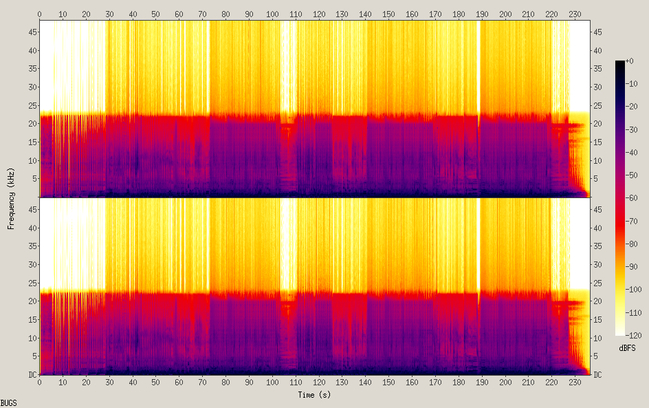
Task: Click the -70 level on dBFS color bar
Action: [620, 221]
